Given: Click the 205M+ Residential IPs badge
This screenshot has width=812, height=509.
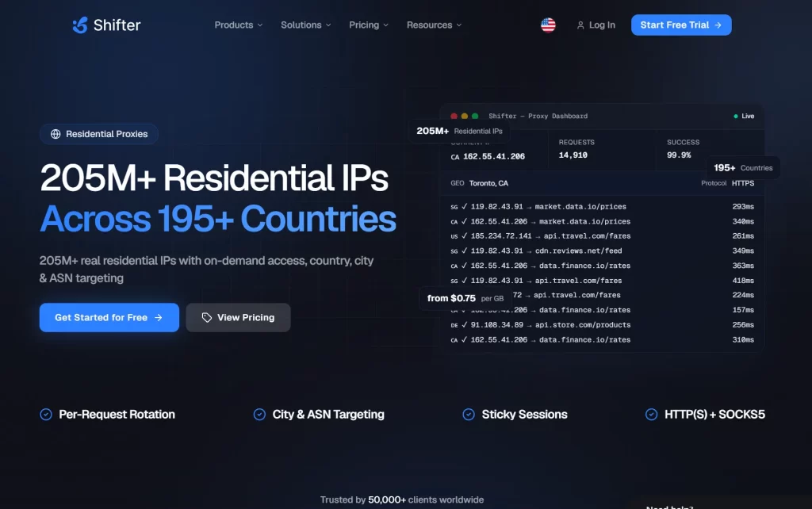Looking at the screenshot, I should pyautogui.click(x=459, y=131).
